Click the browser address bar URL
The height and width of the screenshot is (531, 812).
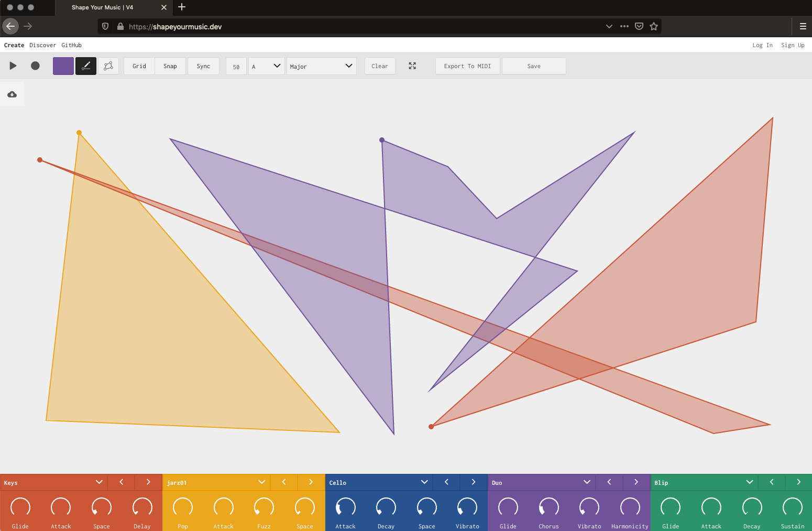[175, 27]
